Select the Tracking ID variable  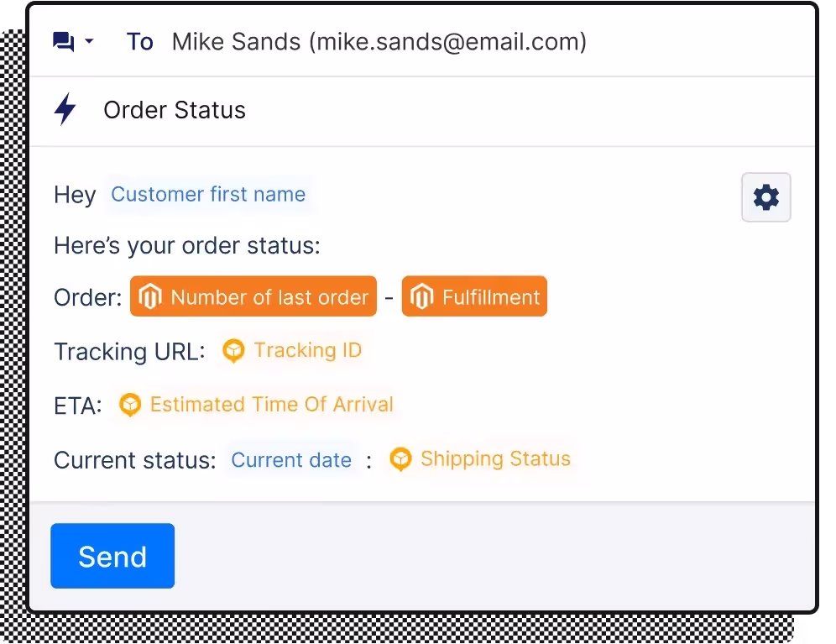(292, 350)
